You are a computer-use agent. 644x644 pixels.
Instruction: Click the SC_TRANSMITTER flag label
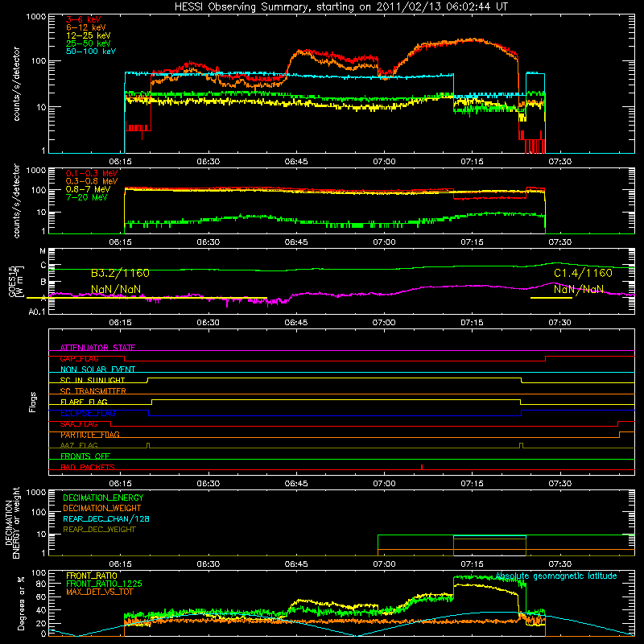93,390
